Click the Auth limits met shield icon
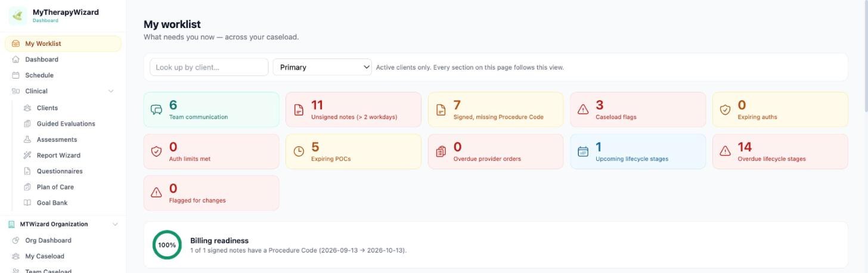 pos(156,151)
